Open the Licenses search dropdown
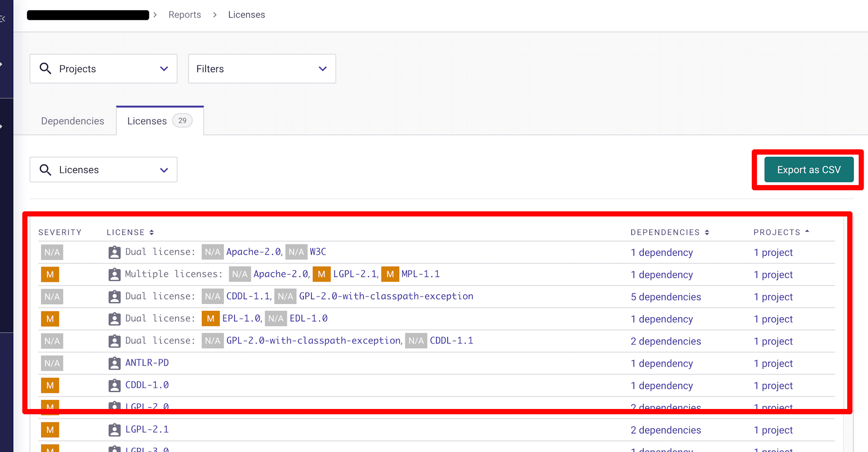 click(103, 170)
